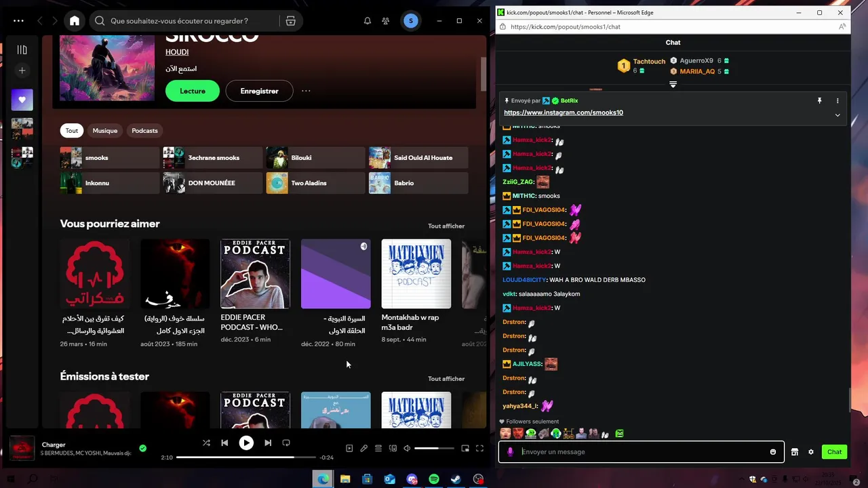Click the Spotify main view scrollbar
The height and width of the screenshot is (488, 868).
[x=484, y=73]
